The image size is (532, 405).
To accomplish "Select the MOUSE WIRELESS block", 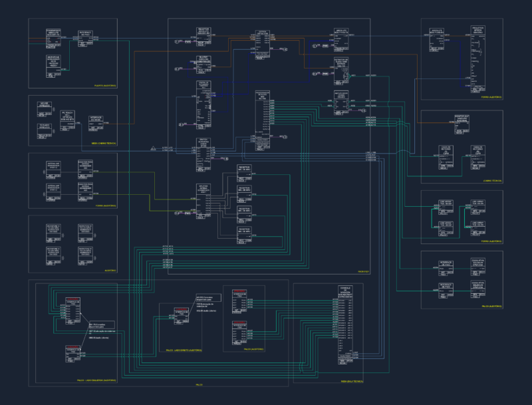I will pos(44,109).
